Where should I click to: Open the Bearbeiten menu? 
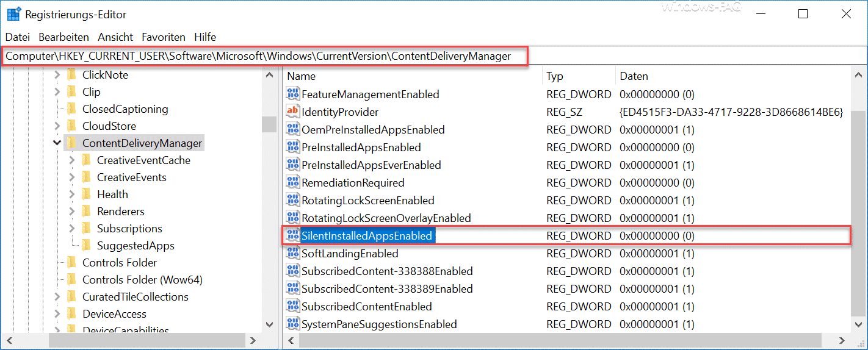[x=63, y=37]
